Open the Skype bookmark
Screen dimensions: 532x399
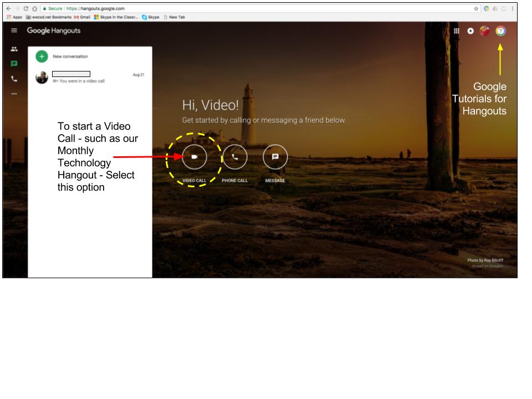point(151,17)
